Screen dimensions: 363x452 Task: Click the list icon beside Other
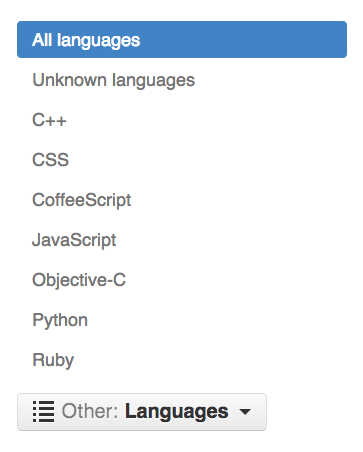pos(43,412)
